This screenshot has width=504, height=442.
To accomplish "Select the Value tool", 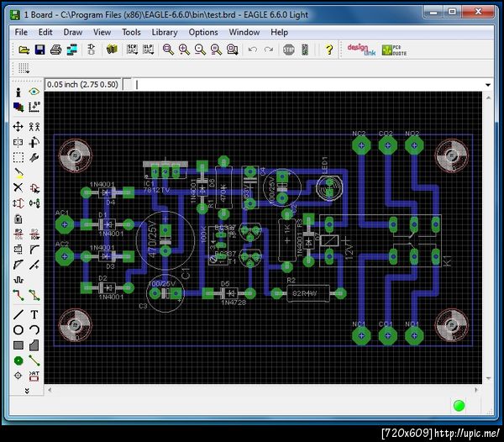I will [34, 234].
